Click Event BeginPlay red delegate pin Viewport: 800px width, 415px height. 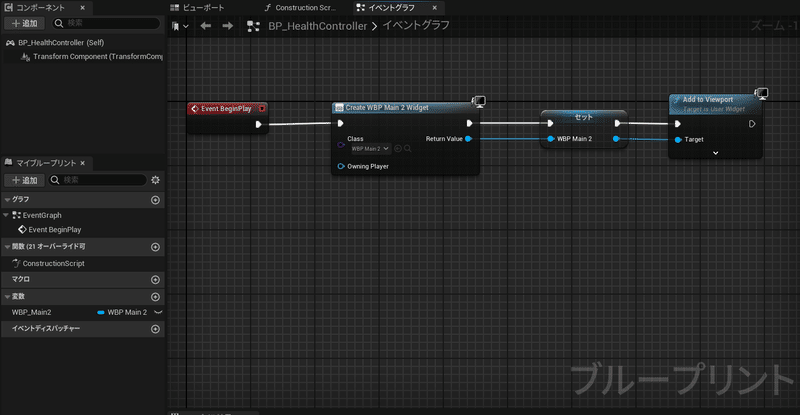[x=262, y=109]
